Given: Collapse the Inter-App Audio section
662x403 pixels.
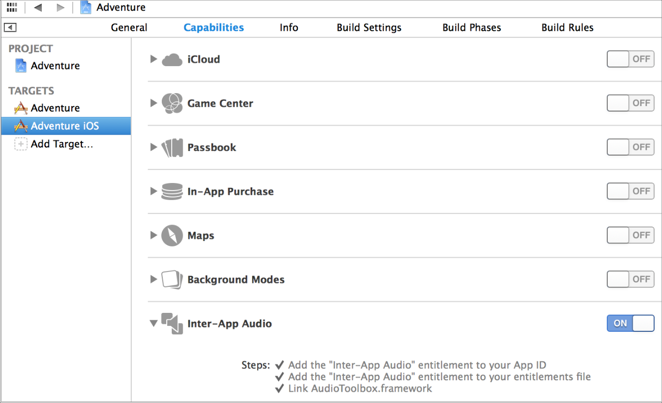Looking at the screenshot, I should tap(153, 323).
